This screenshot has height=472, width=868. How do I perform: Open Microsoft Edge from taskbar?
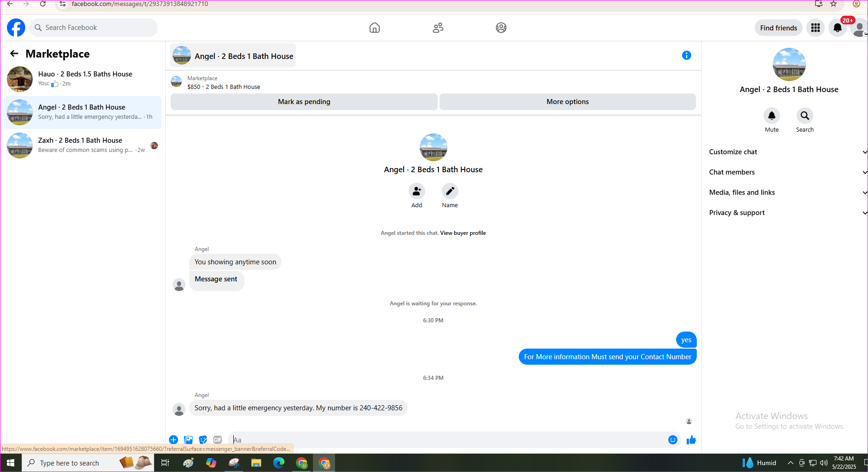pos(279,463)
